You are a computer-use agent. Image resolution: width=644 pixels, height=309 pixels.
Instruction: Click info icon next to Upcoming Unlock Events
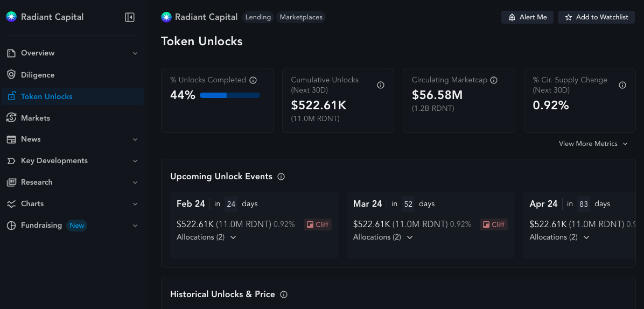281,177
